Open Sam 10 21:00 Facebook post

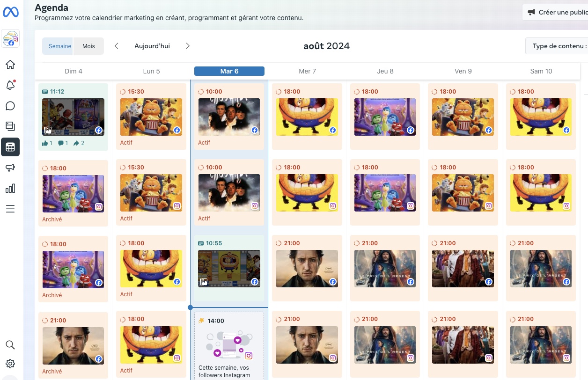click(x=541, y=269)
